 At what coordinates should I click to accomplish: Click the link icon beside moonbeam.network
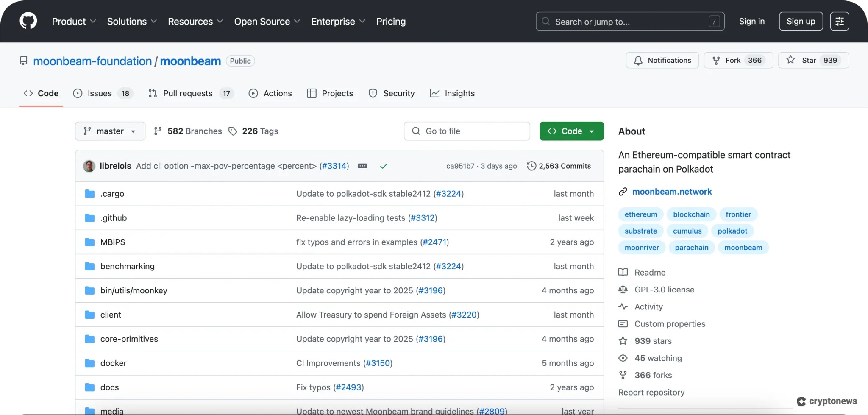623,191
